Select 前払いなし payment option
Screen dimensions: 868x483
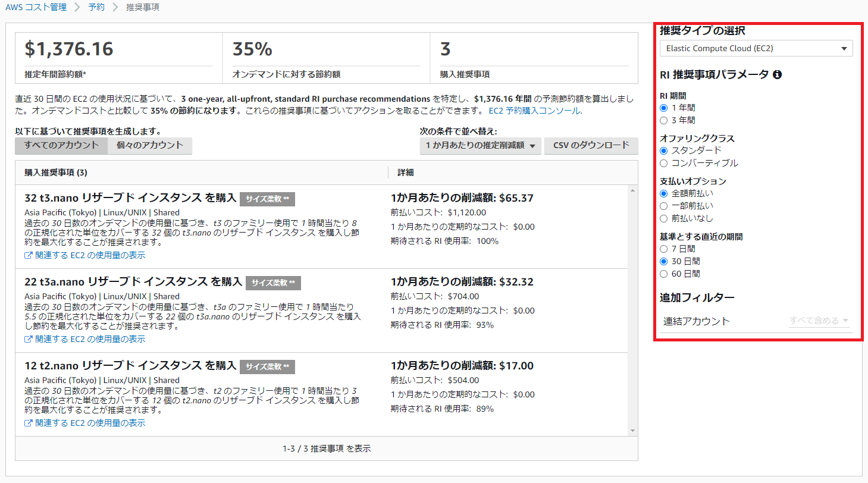pos(664,218)
